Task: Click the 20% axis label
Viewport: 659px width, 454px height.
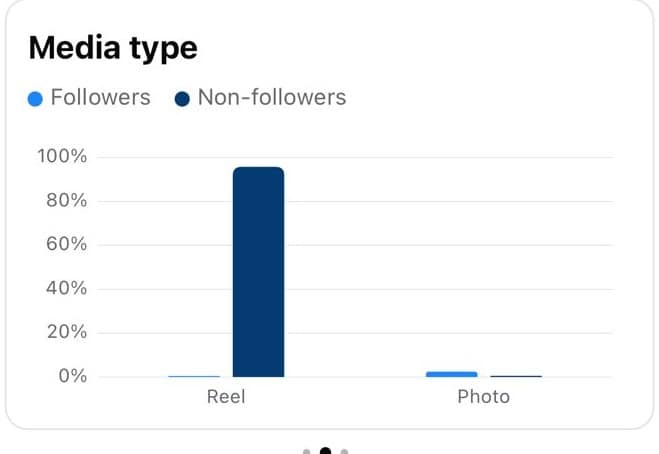Action: pyautogui.click(x=66, y=333)
